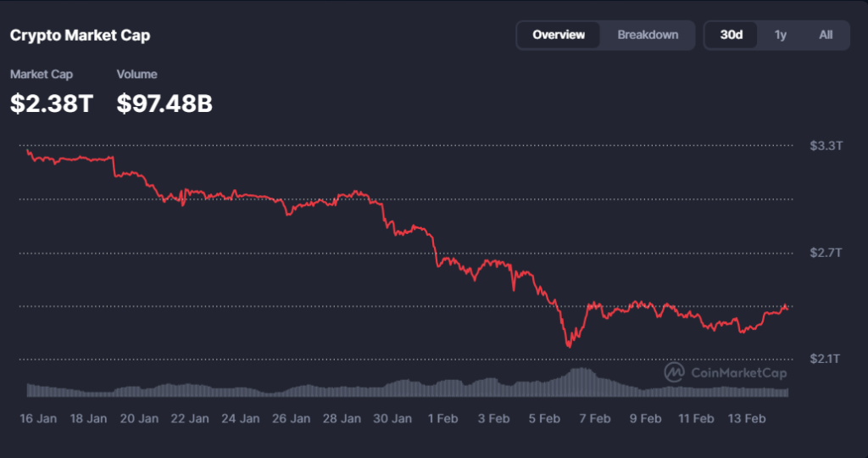
Task: Click the 16 Jan date marker
Action: (x=39, y=418)
